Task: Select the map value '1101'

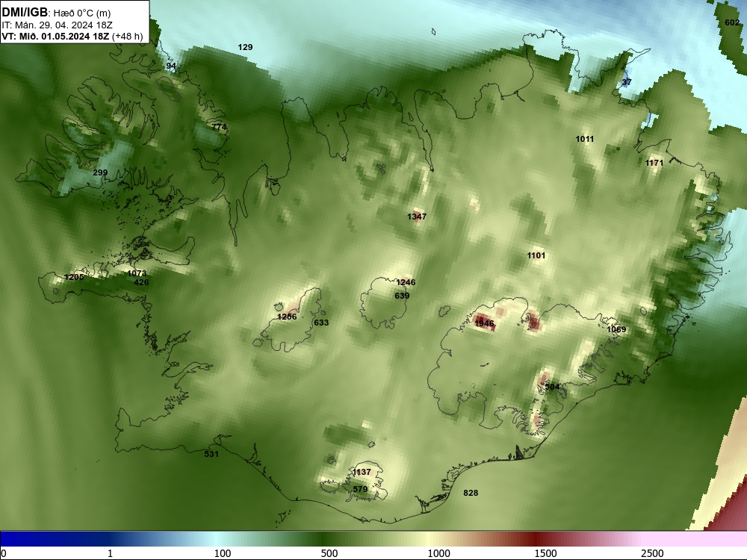Action: point(536,255)
